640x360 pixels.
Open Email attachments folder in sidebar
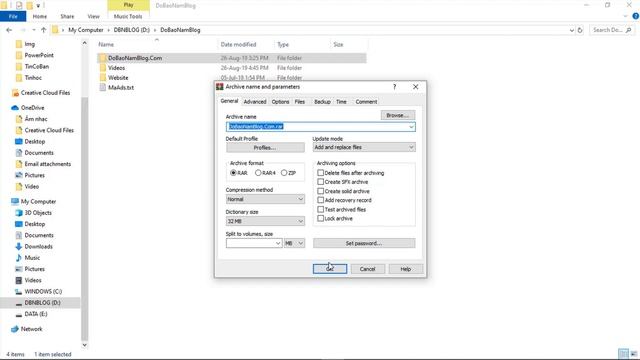point(47,164)
